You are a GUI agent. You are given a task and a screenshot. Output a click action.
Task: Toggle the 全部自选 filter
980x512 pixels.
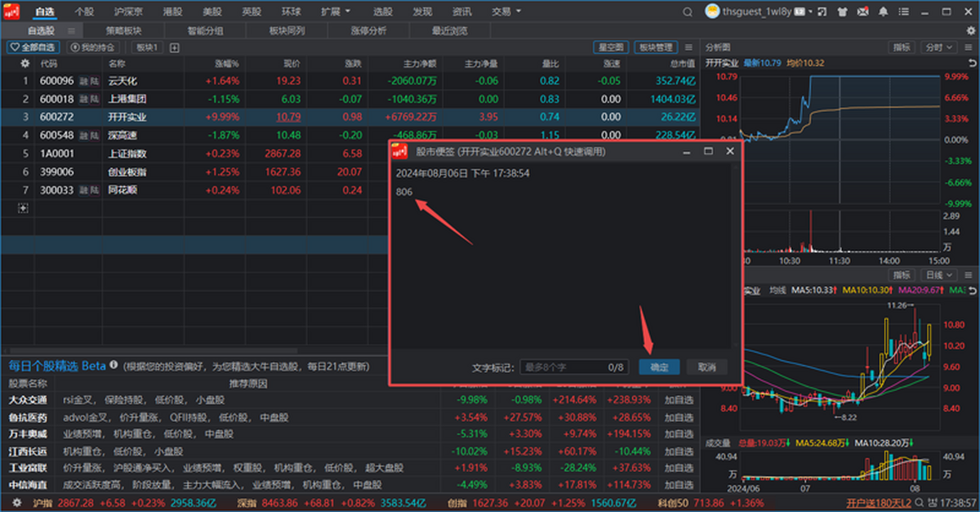(33, 47)
